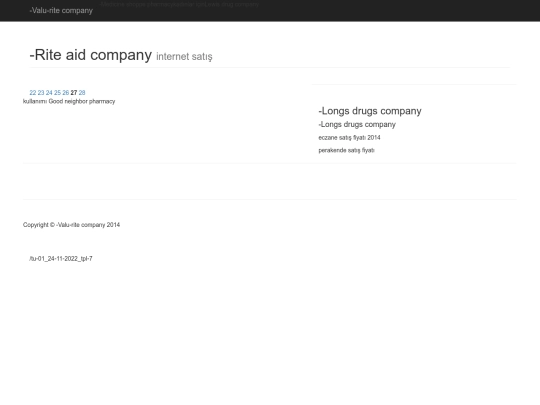Screen dimensions: 540x405
Task: Click the /tu-01_24-11-2022_tpl-7 text
Action: tap(61, 259)
